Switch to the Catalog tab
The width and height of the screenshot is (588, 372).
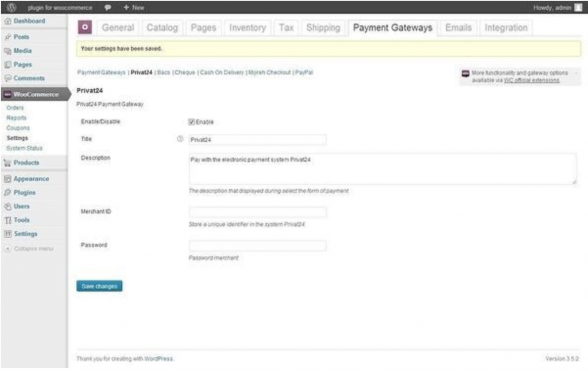pos(162,28)
